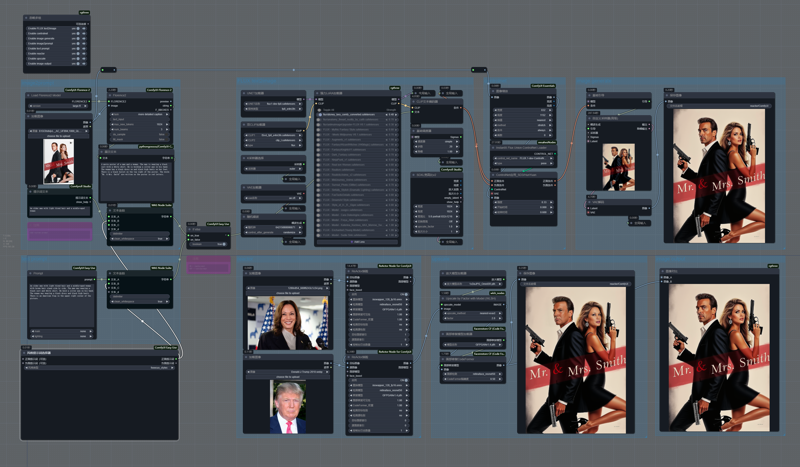Adjust the upscale_factor value field
800x467 pixels.
(x=437, y=227)
